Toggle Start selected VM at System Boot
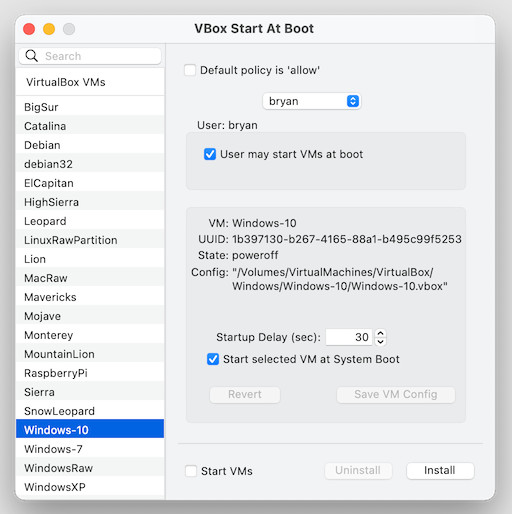 (213, 359)
